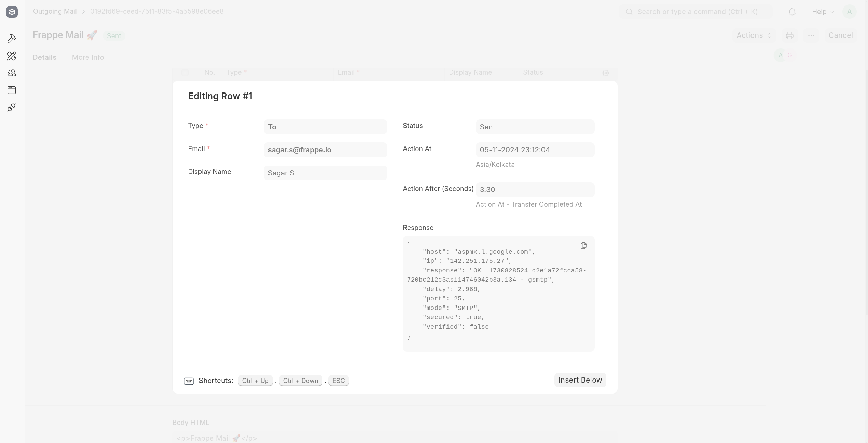Click the Email field sagar.s@frappe.io
Viewport: 868px width, 443px height.
(325, 150)
